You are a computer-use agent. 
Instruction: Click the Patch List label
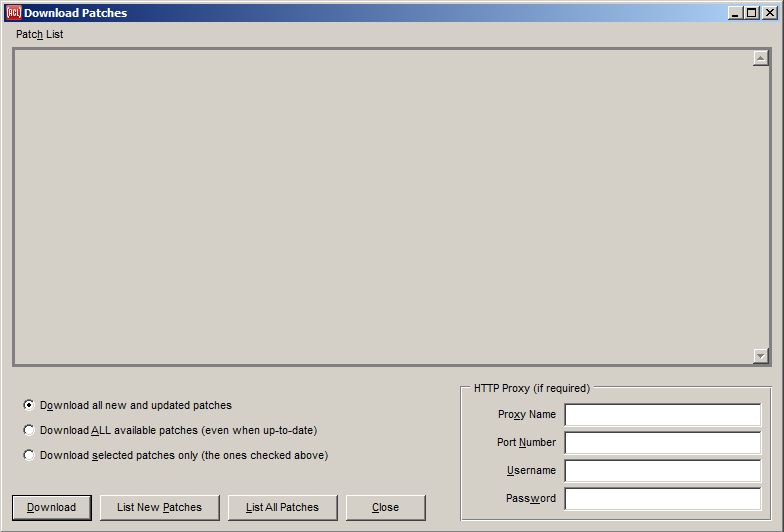click(x=39, y=34)
